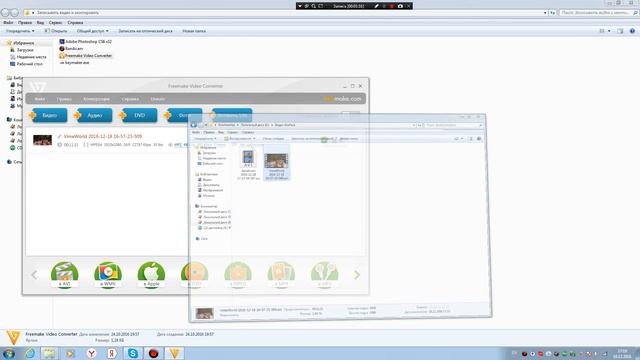Open the Windows Start menu

pos(9,353)
